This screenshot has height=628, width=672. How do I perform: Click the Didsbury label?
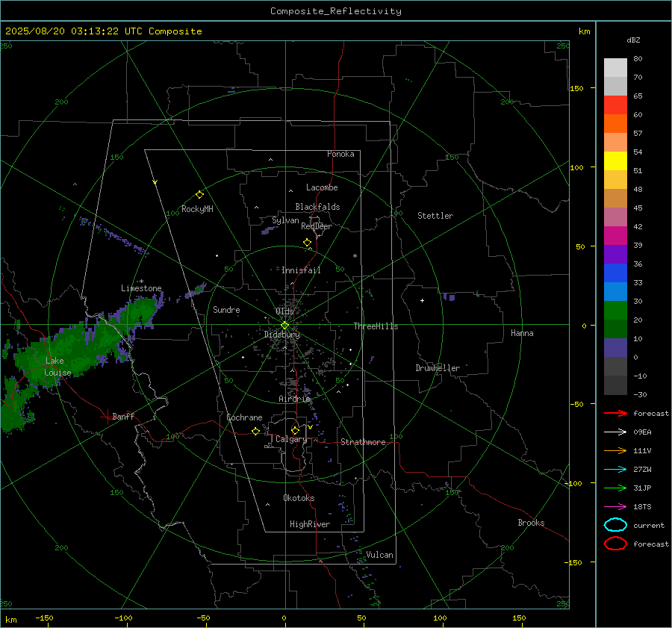tap(281, 335)
